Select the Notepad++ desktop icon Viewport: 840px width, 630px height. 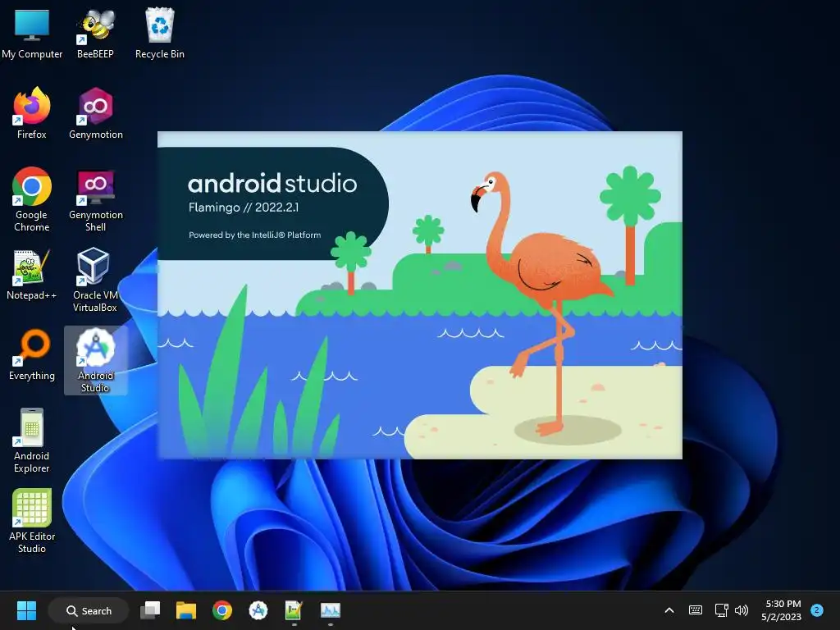pos(32,274)
